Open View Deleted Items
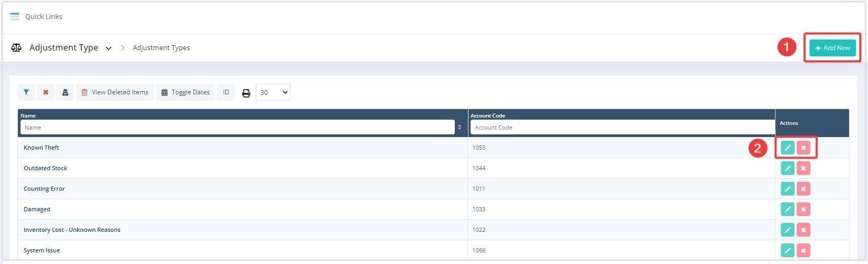 click(x=115, y=92)
